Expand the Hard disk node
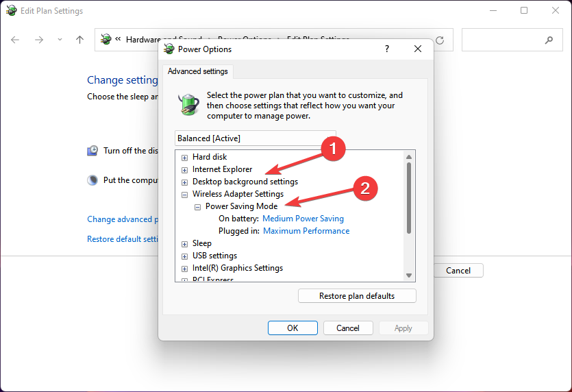This screenshot has height=392, width=572. 184,158
